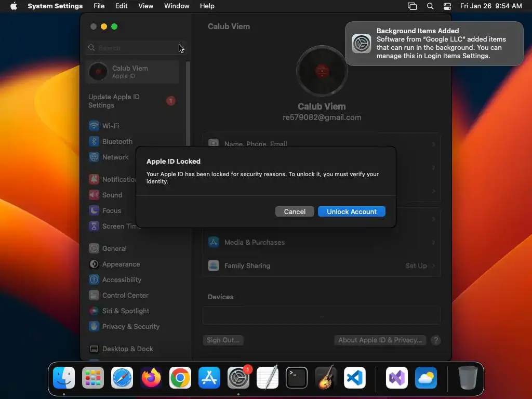Open the View menu
This screenshot has width=532, height=399.
coord(145,6)
